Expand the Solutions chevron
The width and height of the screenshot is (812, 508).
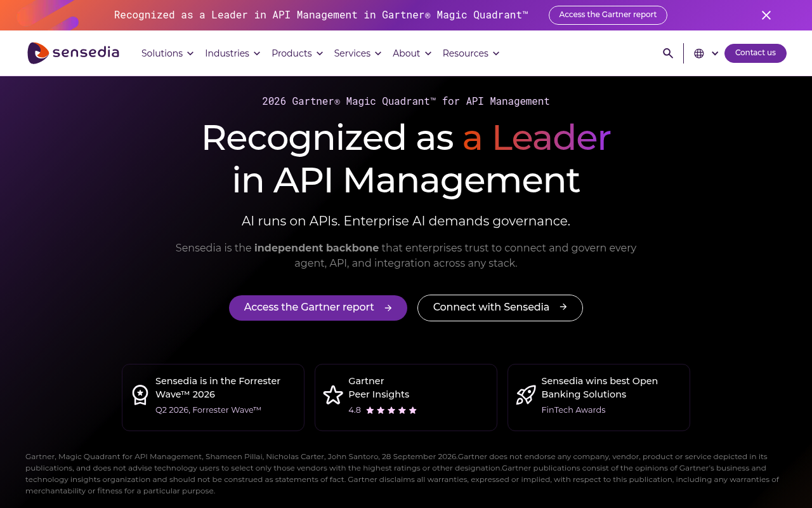tap(190, 53)
